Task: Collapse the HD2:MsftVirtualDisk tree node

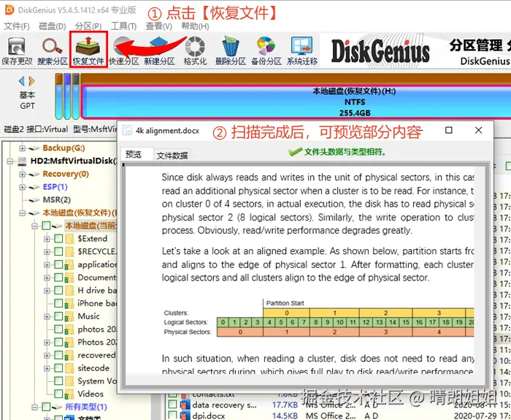Action: [10, 161]
